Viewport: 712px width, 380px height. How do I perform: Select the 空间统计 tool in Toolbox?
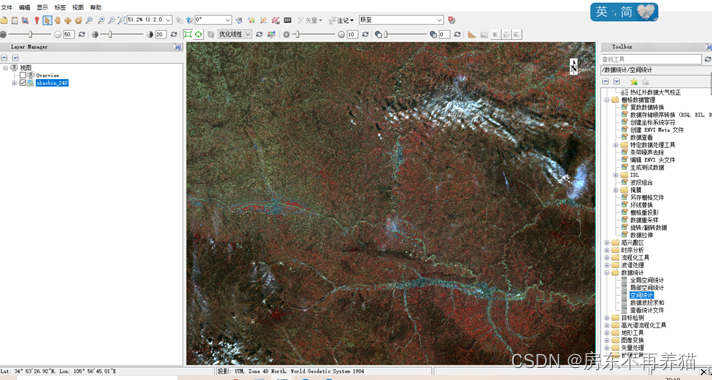(x=641, y=296)
